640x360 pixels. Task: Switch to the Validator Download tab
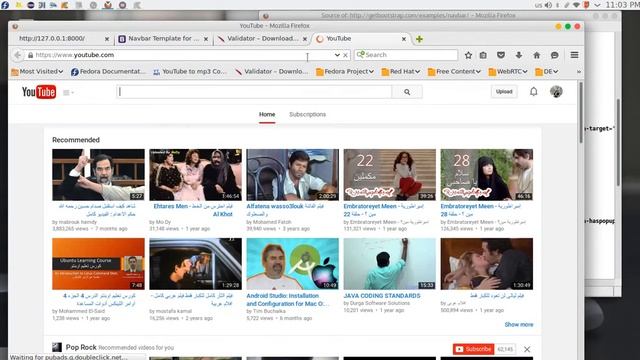coord(262,39)
